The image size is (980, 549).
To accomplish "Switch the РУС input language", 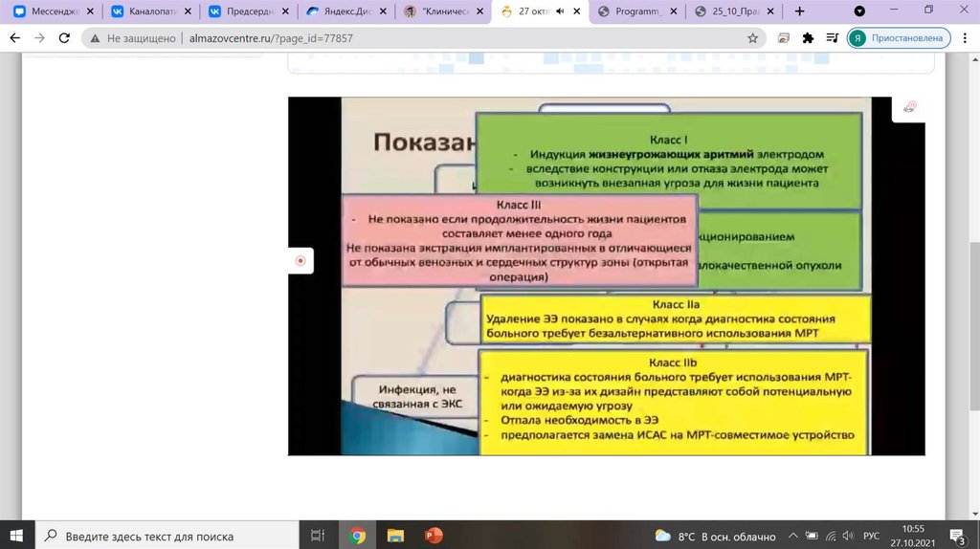I will 871,536.
